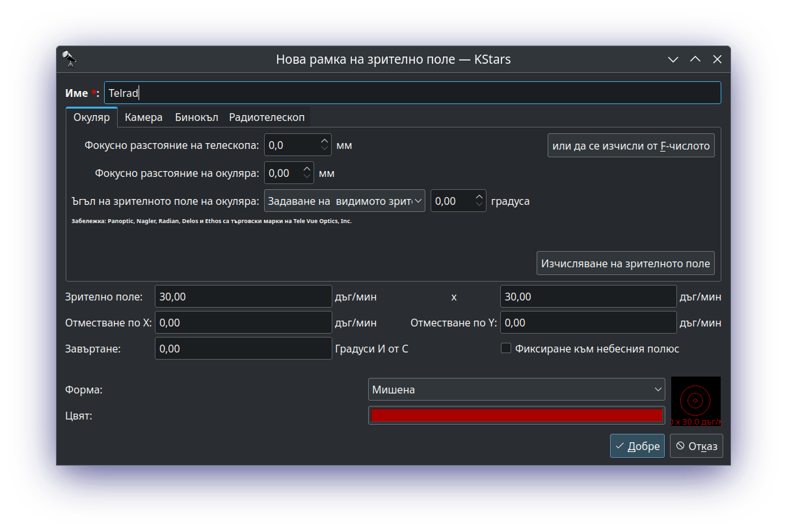787x532 pixels.
Task: Confirm with the Добре button
Action: (637, 446)
